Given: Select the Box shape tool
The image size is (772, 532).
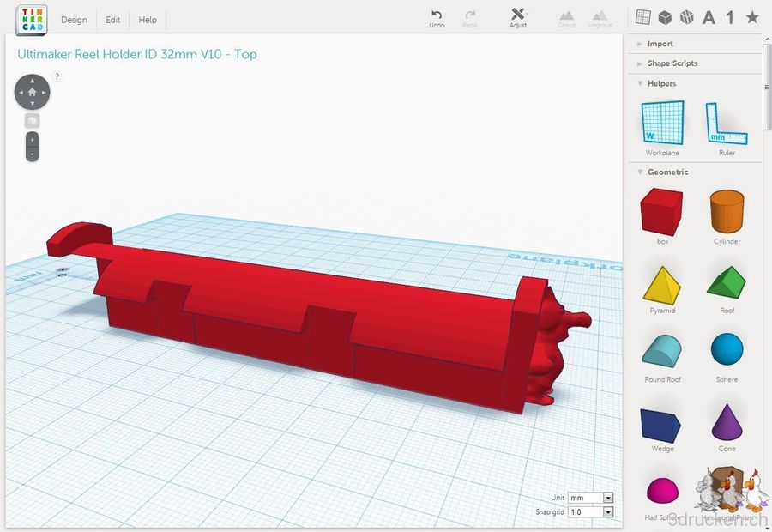Looking at the screenshot, I should 661,211.
